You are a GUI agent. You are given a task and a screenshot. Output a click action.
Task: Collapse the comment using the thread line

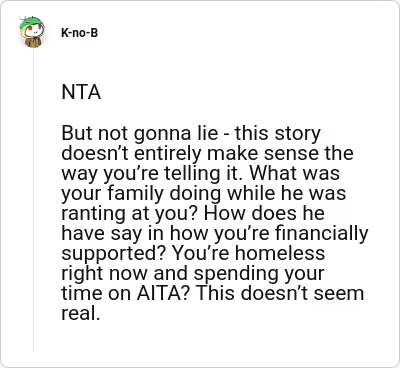click(x=33, y=200)
